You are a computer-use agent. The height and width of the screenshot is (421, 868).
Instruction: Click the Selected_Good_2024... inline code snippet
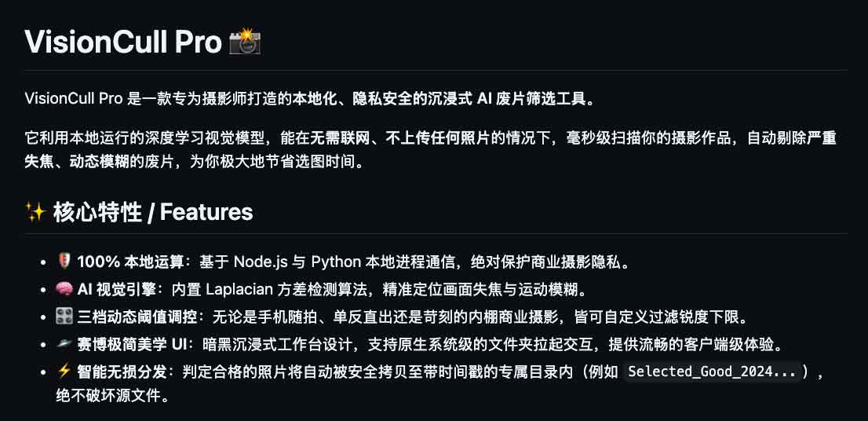tap(712, 372)
